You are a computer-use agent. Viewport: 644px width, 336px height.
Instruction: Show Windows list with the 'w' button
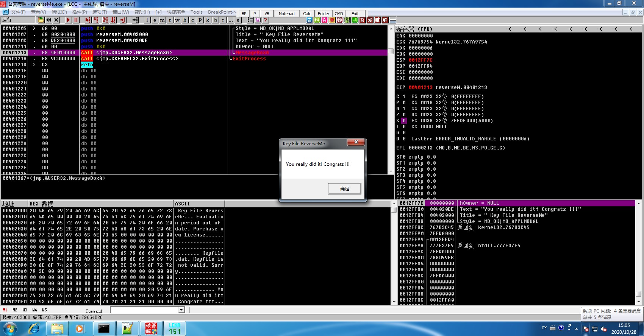177,20
